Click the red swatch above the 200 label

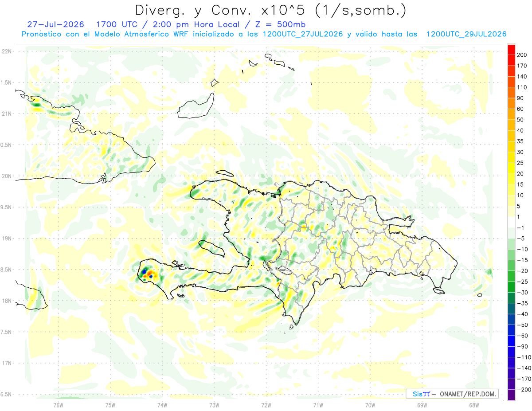pyautogui.click(x=511, y=50)
